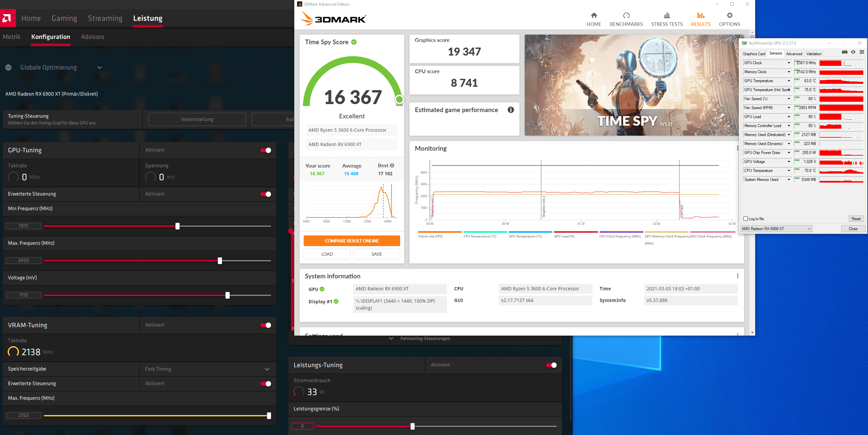868x435 pixels.
Task: Switch to Streaming tab in Radeon Software
Action: point(105,18)
